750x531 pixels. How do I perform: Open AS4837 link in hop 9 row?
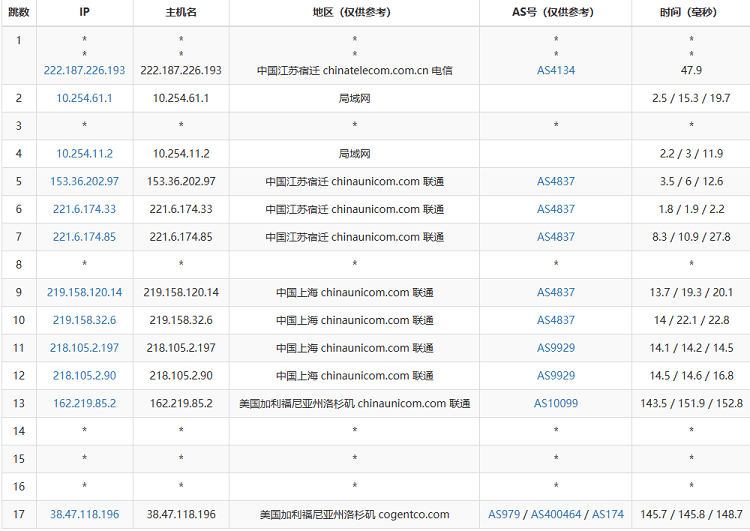(x=556, y=292)
